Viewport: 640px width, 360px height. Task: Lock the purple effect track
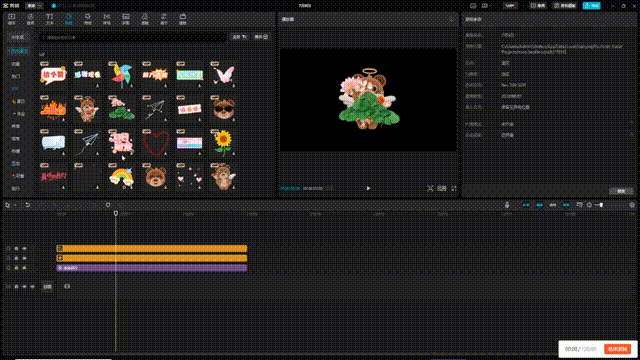click(x=16, y=268)
